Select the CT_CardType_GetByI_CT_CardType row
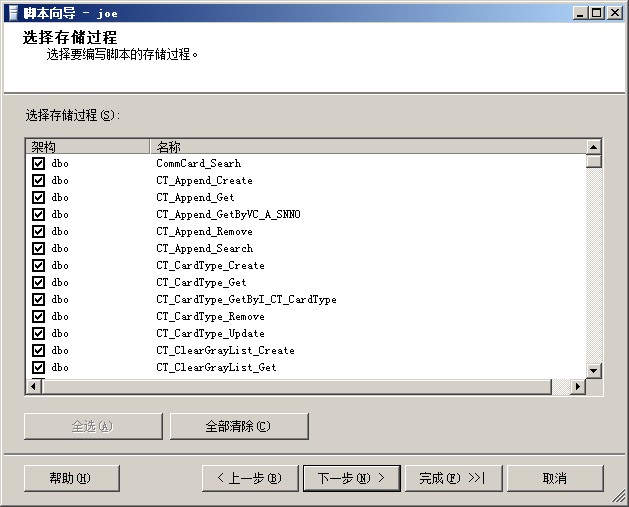The height and width of the screenshot is (507, 629). [x=246, y=300]
